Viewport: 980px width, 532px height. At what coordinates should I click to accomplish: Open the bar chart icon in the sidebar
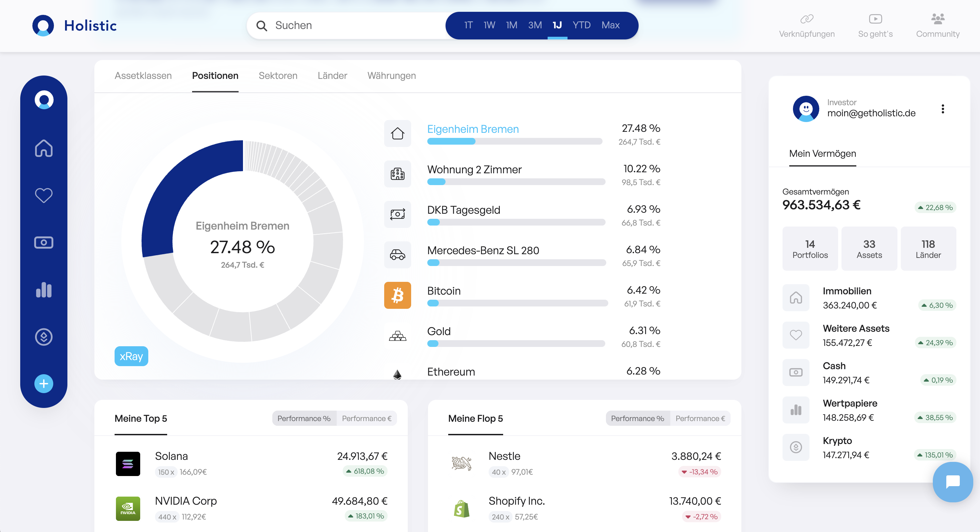point(44,290)
